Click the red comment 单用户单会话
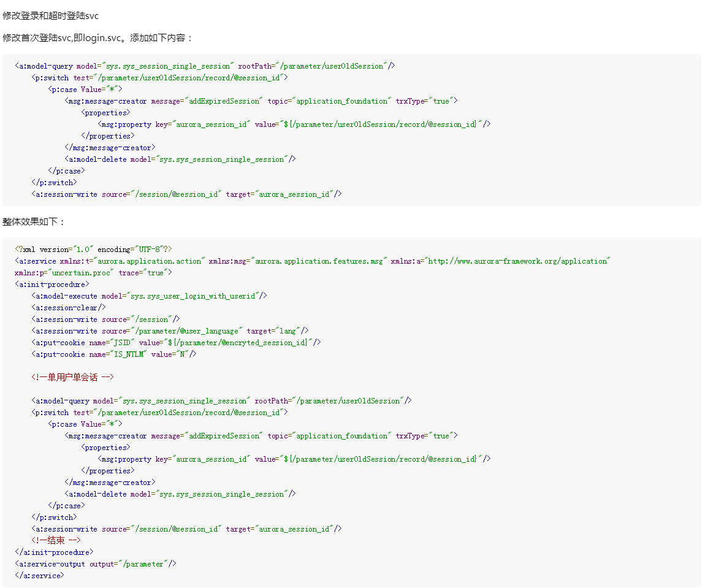The height and width of the screenshot is (588, 708). click(72, 378)
